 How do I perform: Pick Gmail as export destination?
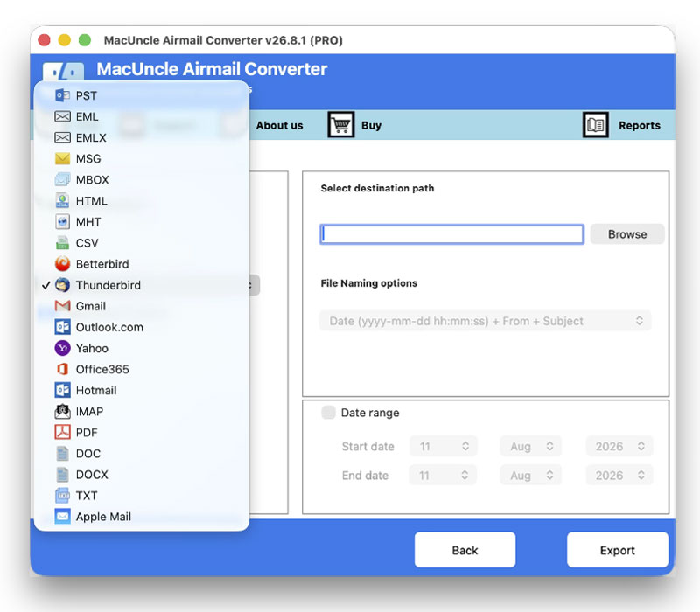(x=142, y=306)
